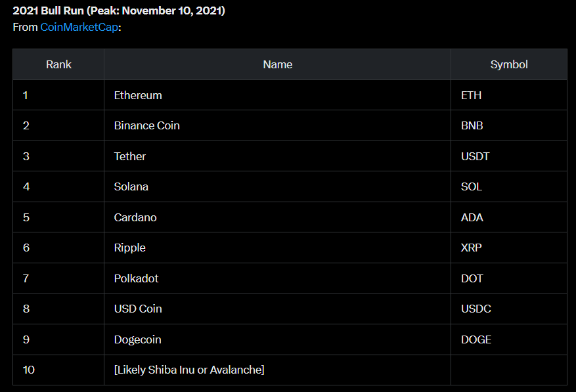
Task: Click the USD Coin cell
Action: click(138, 309)
